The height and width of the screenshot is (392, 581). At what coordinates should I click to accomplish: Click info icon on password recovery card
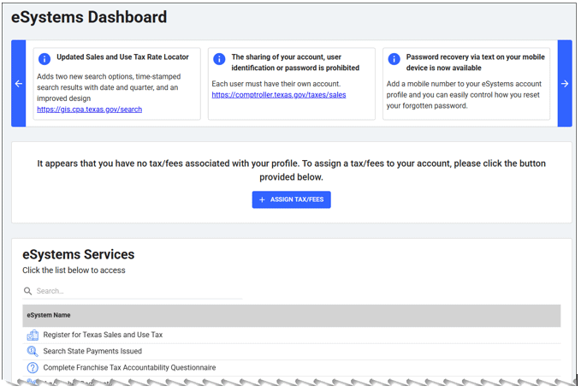(x=394, y=58)
